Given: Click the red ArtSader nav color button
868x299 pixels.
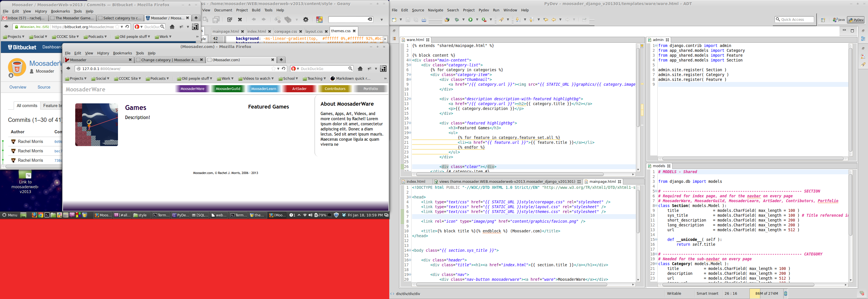Looking at the screenshot, I should (299, 89).
